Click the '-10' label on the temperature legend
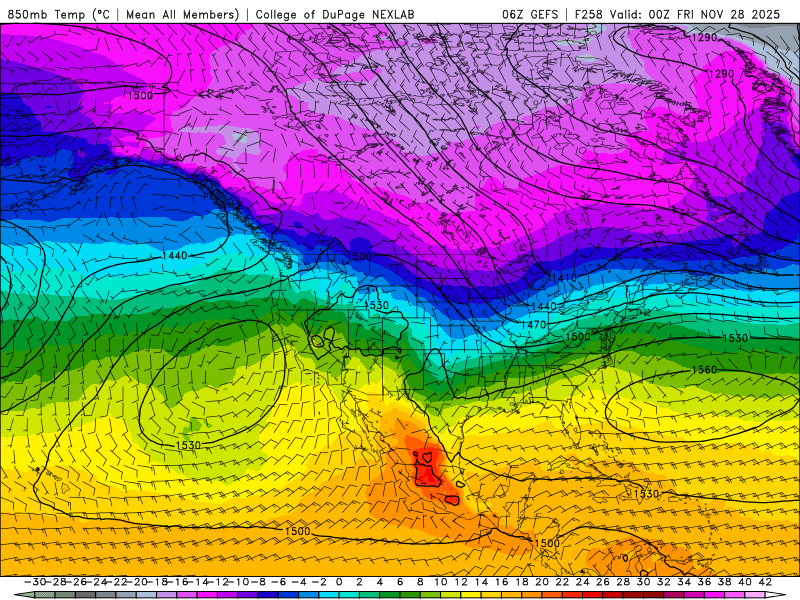Image resolution: width=800 pixels, height=600 pixels. [238, 582]
